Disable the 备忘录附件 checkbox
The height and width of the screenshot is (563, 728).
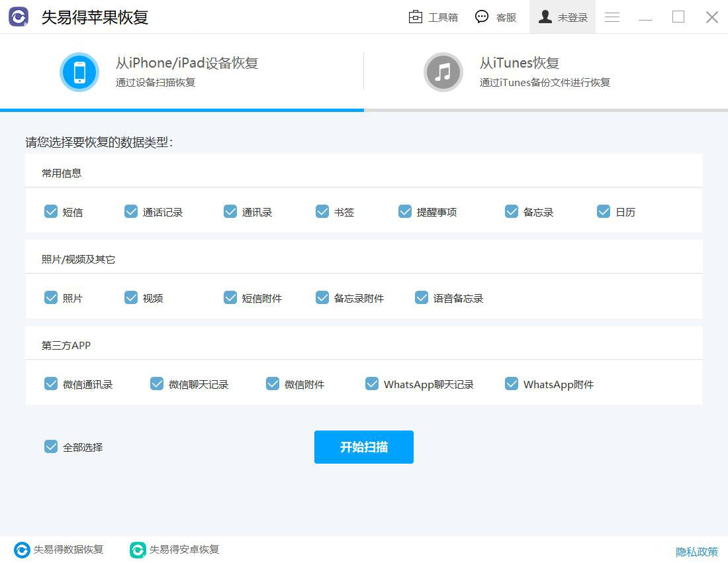pyautogui.click(x=322, y=297)
